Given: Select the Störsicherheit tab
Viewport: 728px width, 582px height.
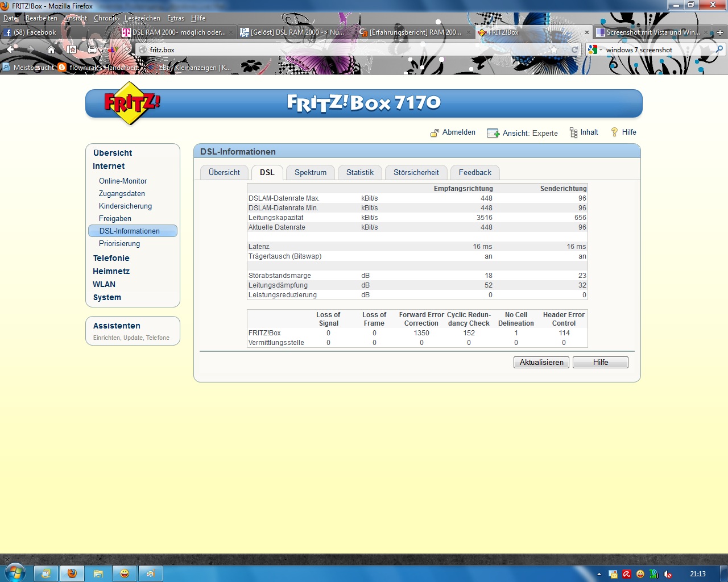Looking at the screenshot, I should pos(416,172).
